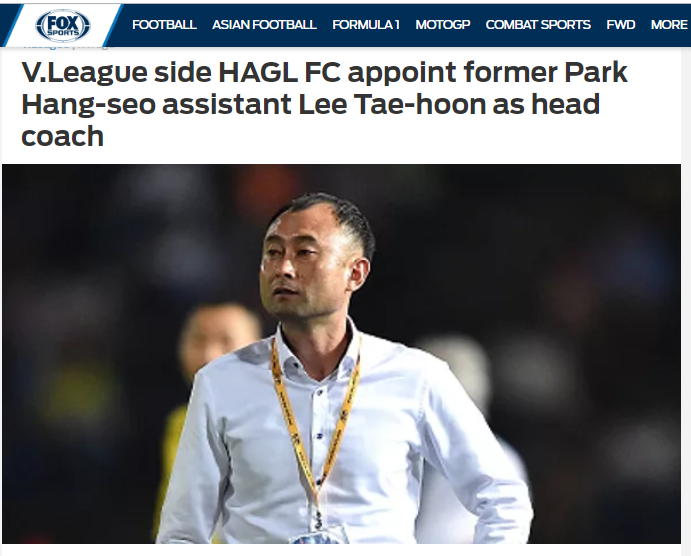Screen dimensions: 691x556
Task: Click the FWD navigation item
Action: (620, 25)
